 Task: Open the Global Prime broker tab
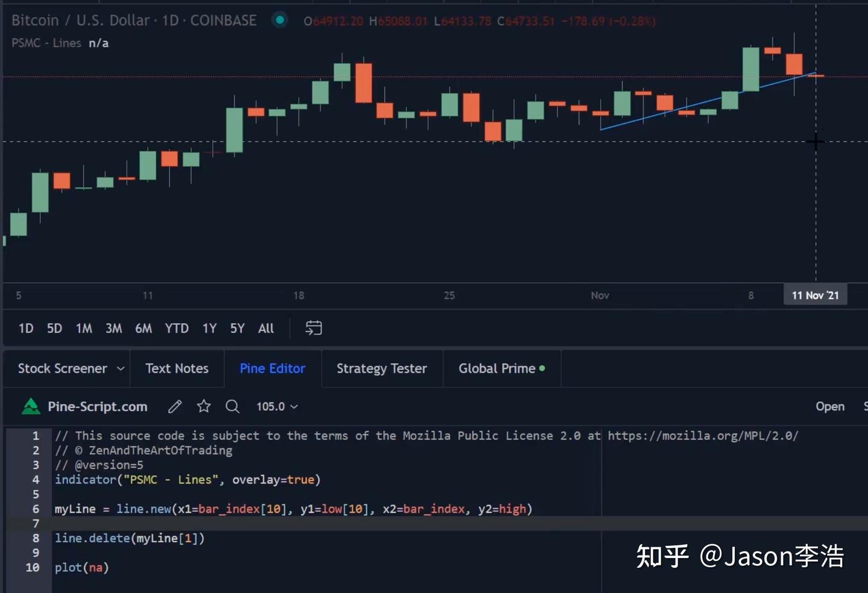[x=502, y=369]
